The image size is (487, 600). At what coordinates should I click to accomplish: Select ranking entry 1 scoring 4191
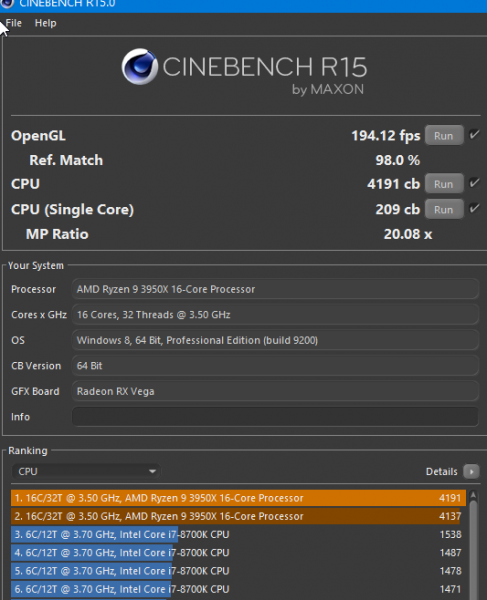coord(238,498)
